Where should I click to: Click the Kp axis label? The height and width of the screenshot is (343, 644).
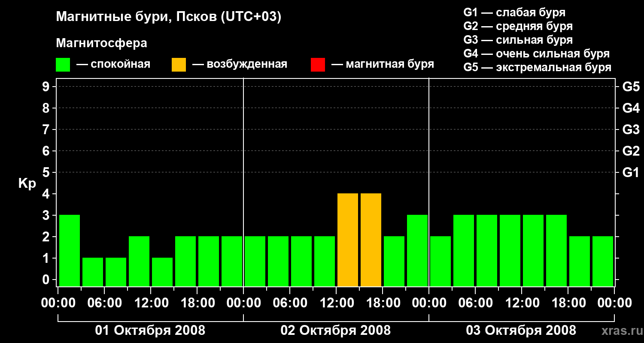(x=27, y=184)
